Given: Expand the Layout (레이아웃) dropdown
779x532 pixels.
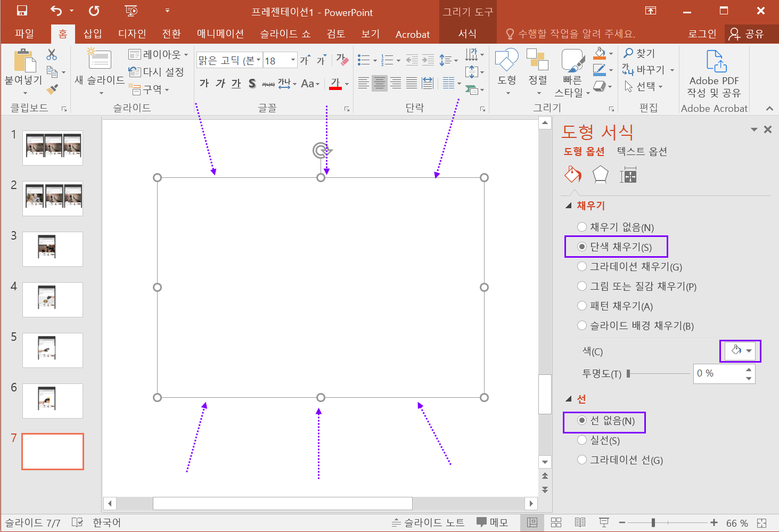Looking at the screenshot, I should [x=158, y=54].
